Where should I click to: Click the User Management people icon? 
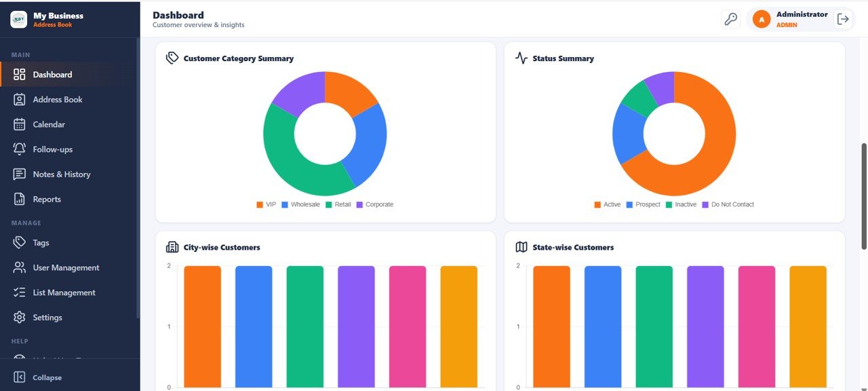20,267
